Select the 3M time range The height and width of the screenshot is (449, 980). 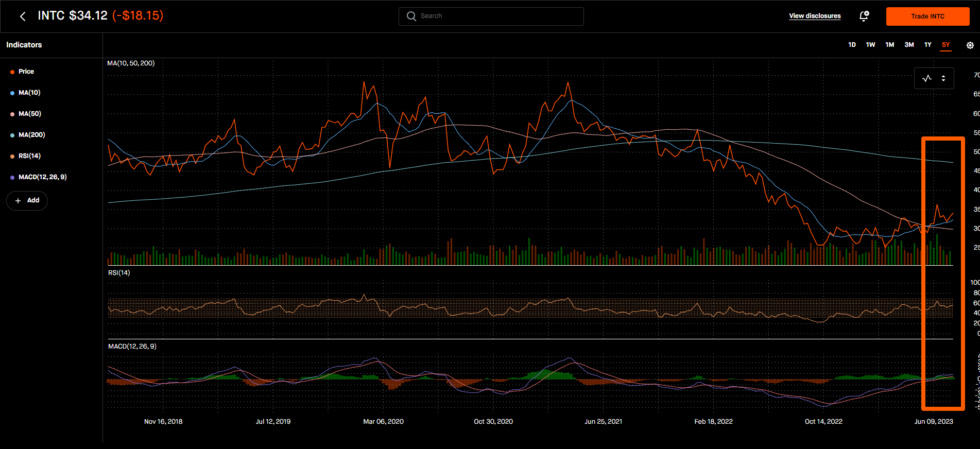click(x=909, y=45)
